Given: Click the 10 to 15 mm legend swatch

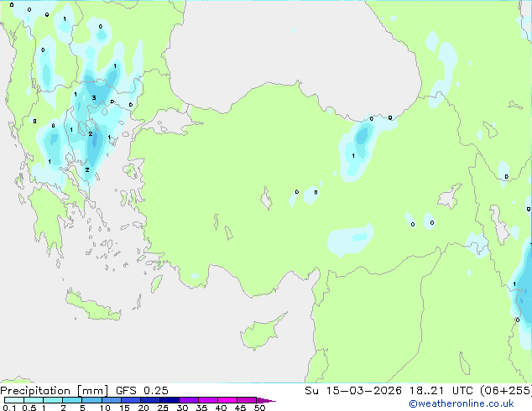Looking at the screenshot, I should click(111, 400).
